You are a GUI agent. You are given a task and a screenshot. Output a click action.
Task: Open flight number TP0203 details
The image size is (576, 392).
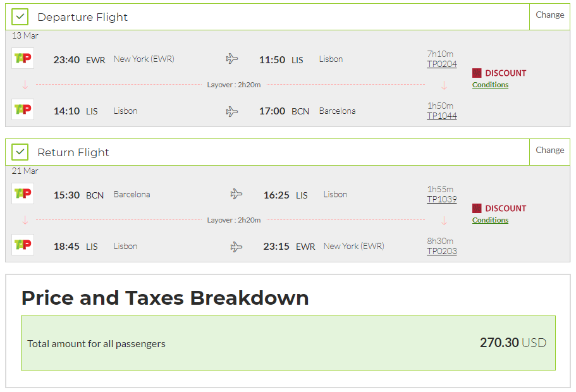coord(441,251)
